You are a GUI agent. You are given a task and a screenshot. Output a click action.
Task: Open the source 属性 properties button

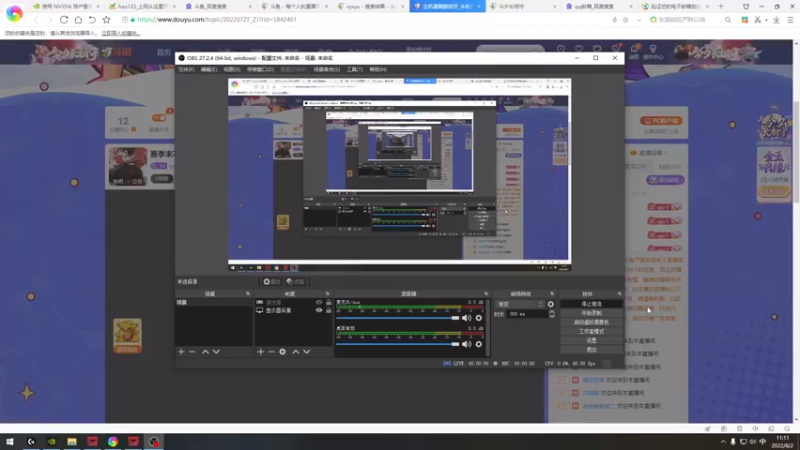pyautogui.click(x=271, y=282)
